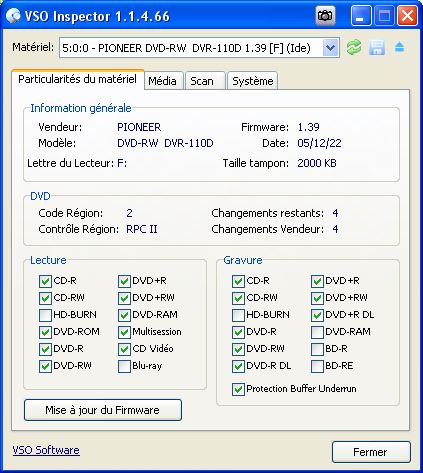423x473 pixels.
Task: Click the vendor value PIONEER
Action: pyautogui.click(x=139, y=127)
